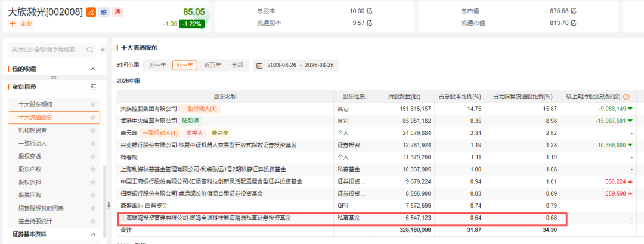Collapse the sidebar with double-chevron icon
Screen dimensions: 644x244
tap(103, 50)
